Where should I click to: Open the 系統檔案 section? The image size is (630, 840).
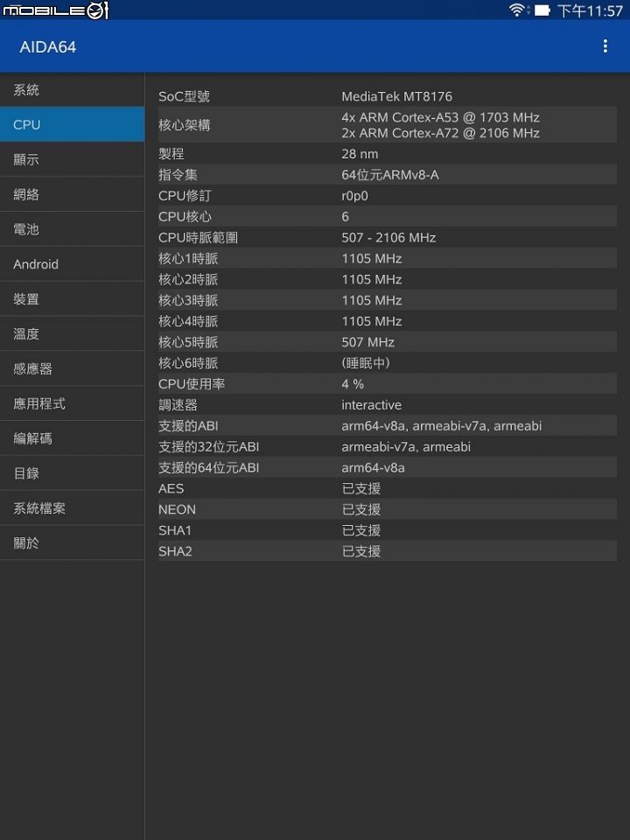point(73,507)
